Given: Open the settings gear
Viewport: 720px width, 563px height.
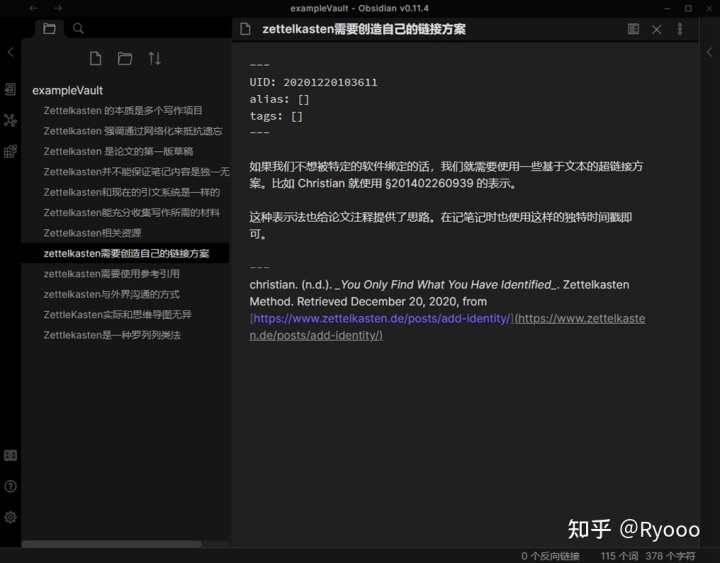Looking at the screenshot, I should [10, 517].
